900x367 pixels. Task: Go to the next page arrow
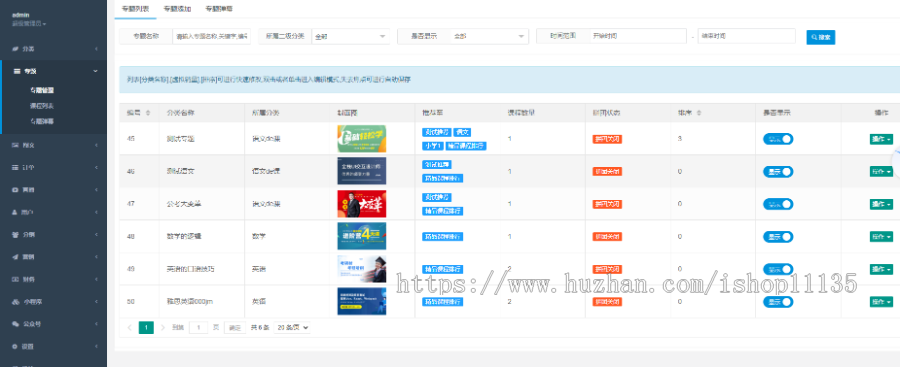[x=163, y=327]
